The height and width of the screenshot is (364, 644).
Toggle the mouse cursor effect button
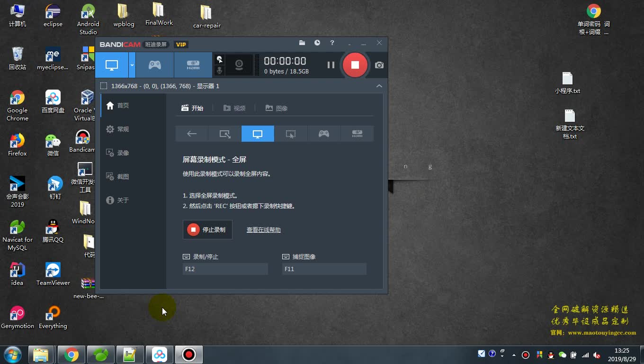coord(219,59)
